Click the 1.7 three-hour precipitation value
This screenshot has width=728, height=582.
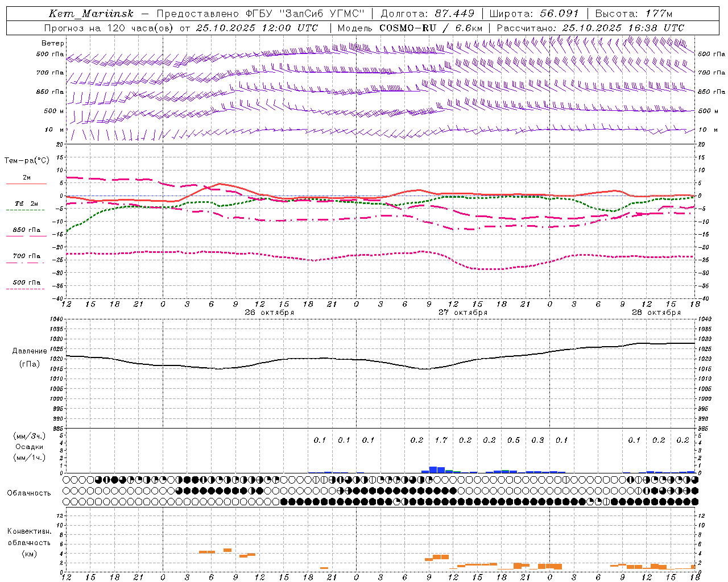(441, 440)
